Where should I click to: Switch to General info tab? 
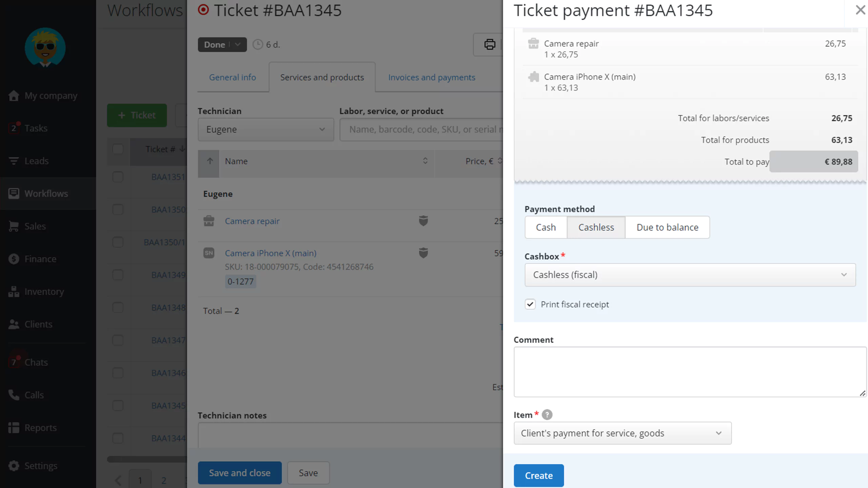(232, 77)
